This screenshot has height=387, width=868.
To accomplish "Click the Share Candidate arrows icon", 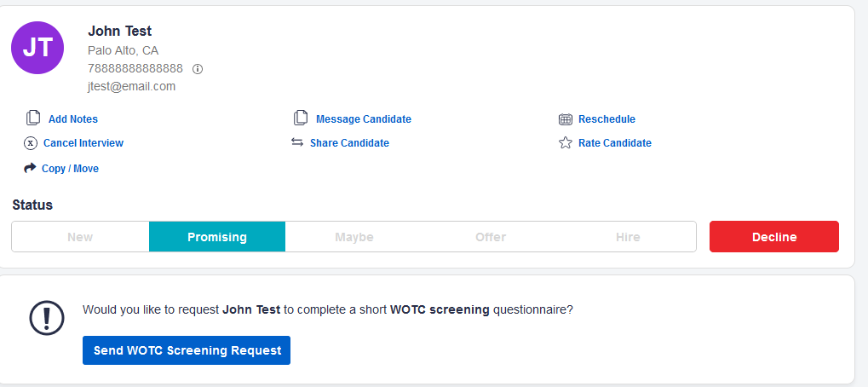I will click(297, 143).
